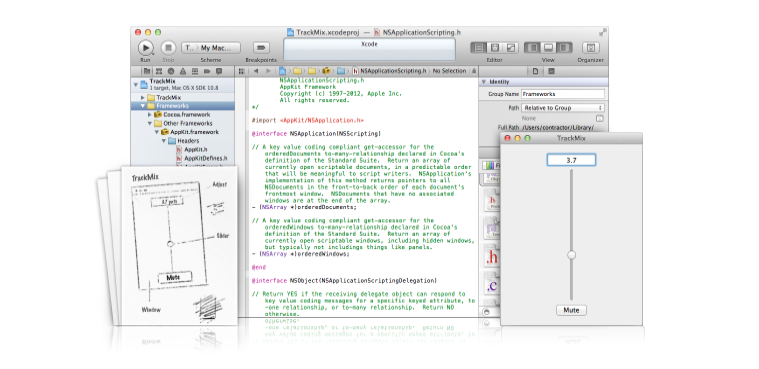The height and width of the screenshot is (369, 759).
Task: Select the Version editor mode button
Action: coord(511,48)
